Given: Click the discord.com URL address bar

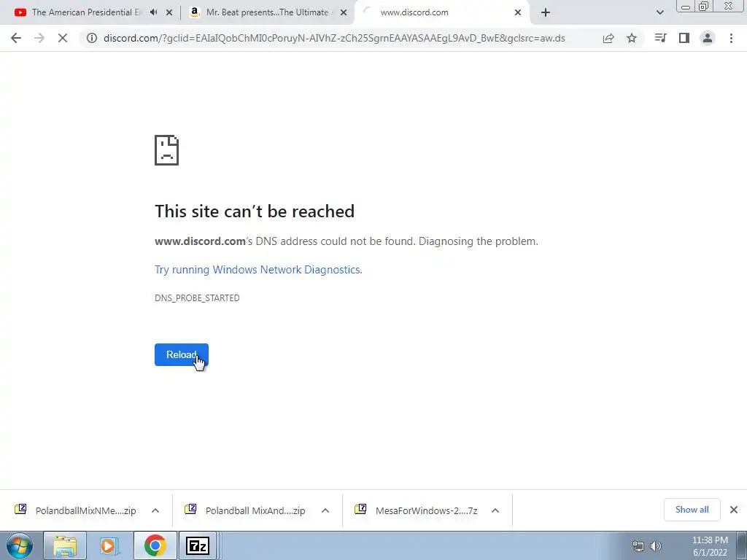Looking at the screenshot, I should click(x=334, y=38).
